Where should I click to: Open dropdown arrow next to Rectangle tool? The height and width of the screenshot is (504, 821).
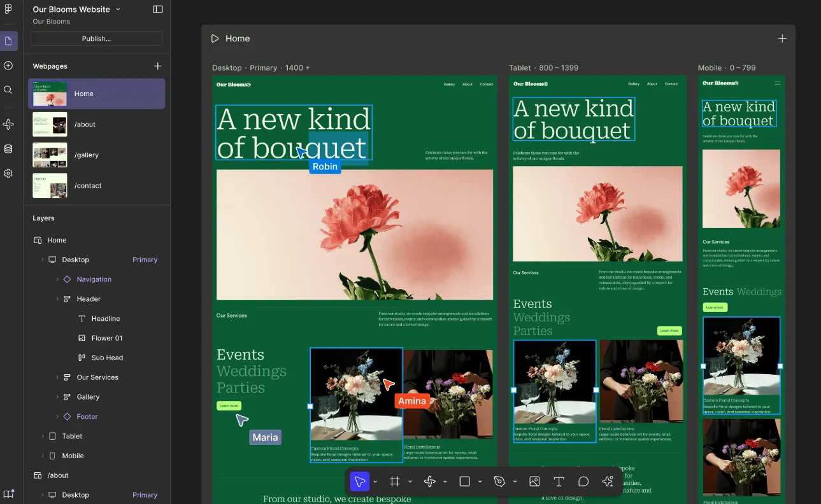(480, 482)
